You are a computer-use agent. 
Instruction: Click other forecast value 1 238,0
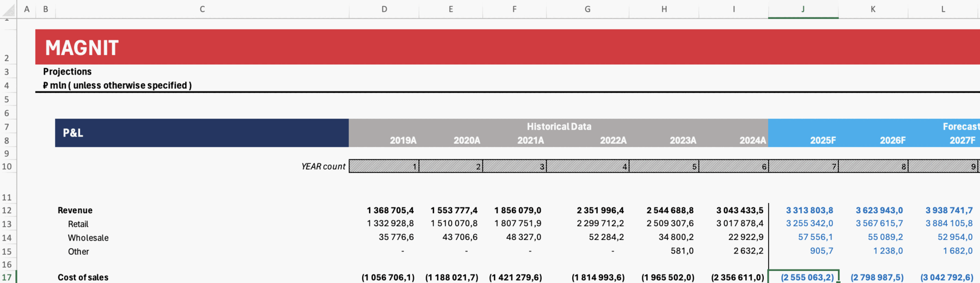point(888,251)
